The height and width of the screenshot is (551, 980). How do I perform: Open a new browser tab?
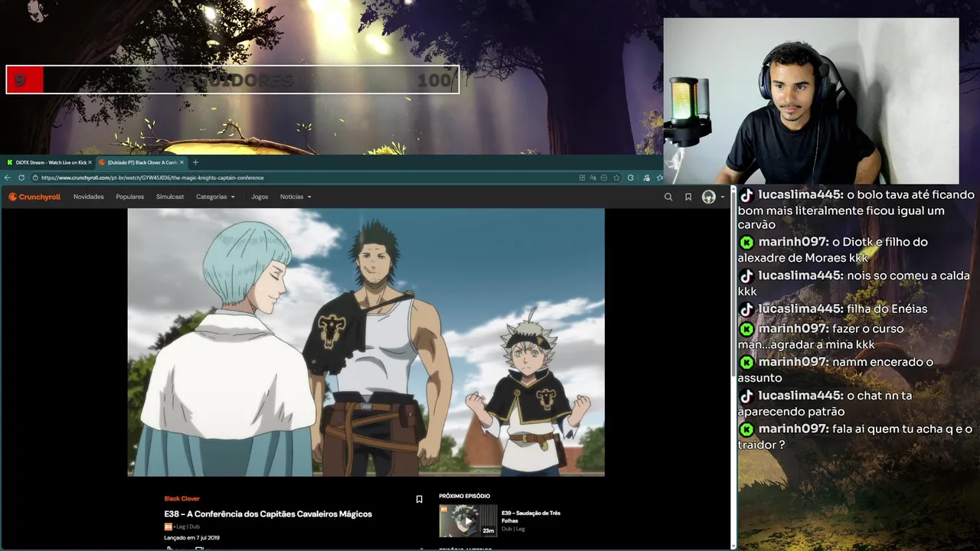(x=195, y=162)
